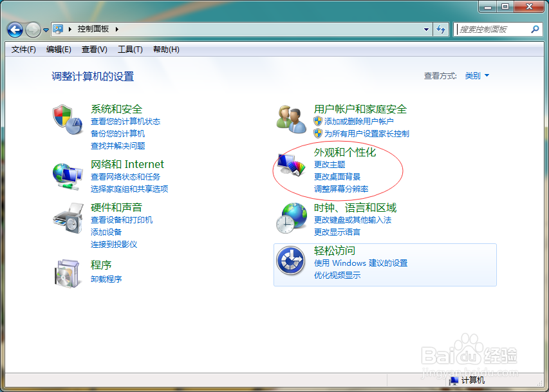The width and height of the screenshot is (549, 392).
Task: Open 用户帐户和家庭安全 via its icon
Action: 291,118
